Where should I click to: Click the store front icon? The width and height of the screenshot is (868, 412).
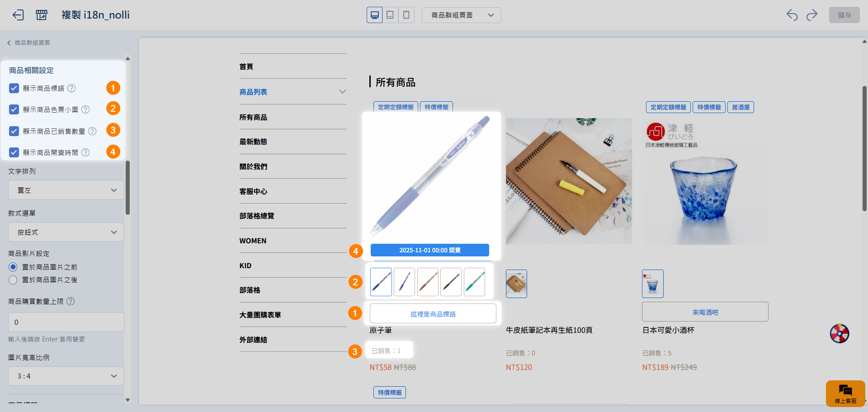(x=42, y=15)
